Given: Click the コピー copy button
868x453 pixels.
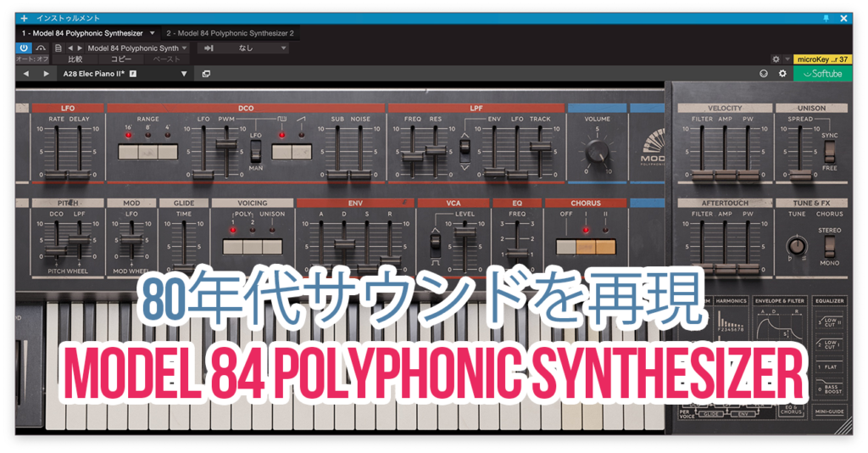Looking at the screenshot, I should pos(120,59).
